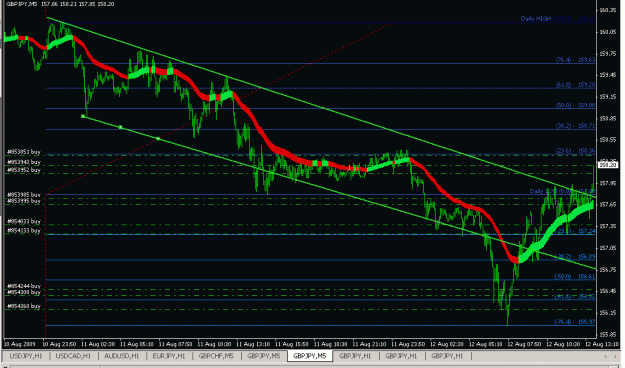The image size is (625, 368).
Task: Click the 155.85 price scale label
Action: pos(608,335)
